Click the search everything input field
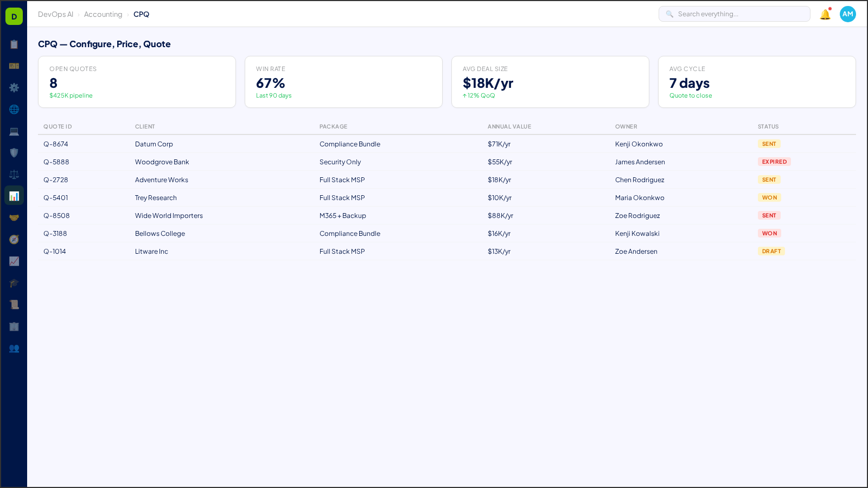The image size is (868, 488). click(734, 14)
